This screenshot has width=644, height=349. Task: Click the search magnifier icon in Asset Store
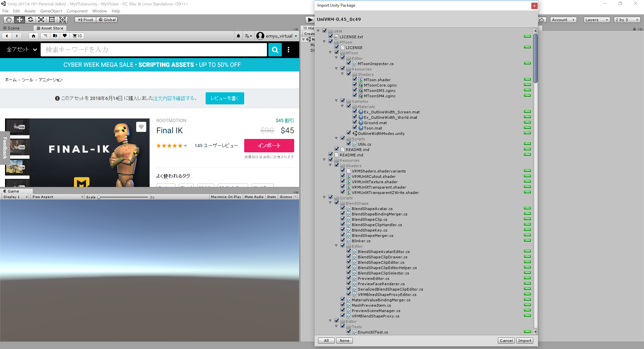tap(275, 50)
